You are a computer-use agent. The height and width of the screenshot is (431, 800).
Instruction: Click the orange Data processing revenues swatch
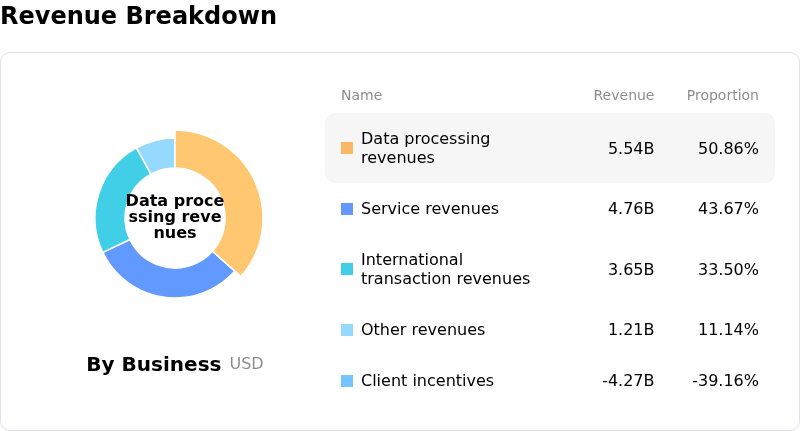(x=347, y=148)
